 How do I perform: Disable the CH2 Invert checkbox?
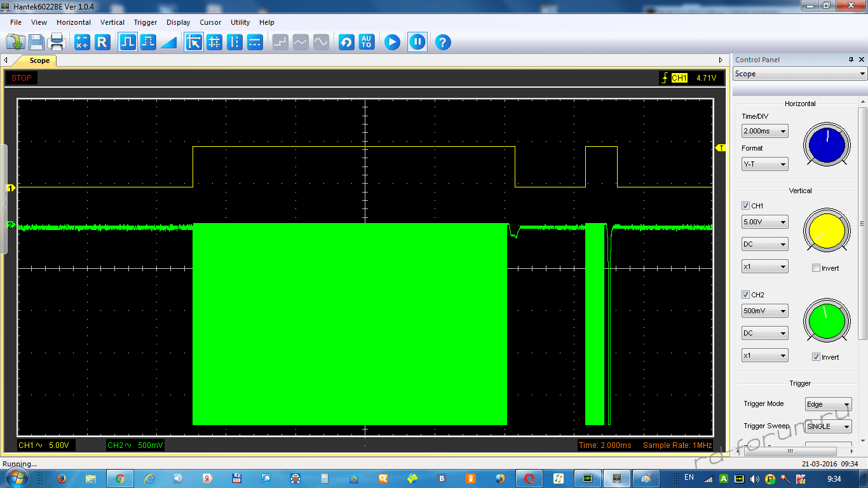(817, 357)
